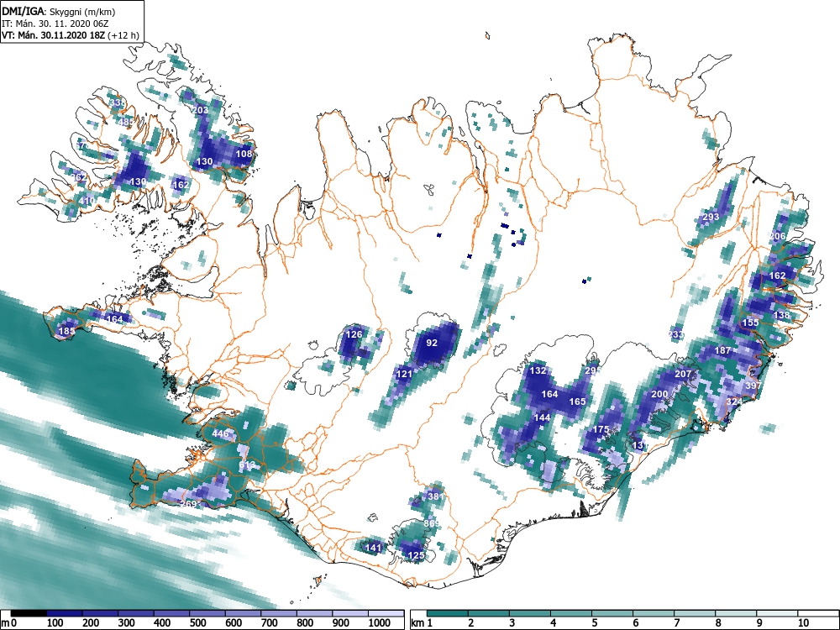Click the 'VT: Mán. 30.11.2020 18Z' valid time
Image resolution: width=840 pixels, height=630 pixels.
coord(54,35)
